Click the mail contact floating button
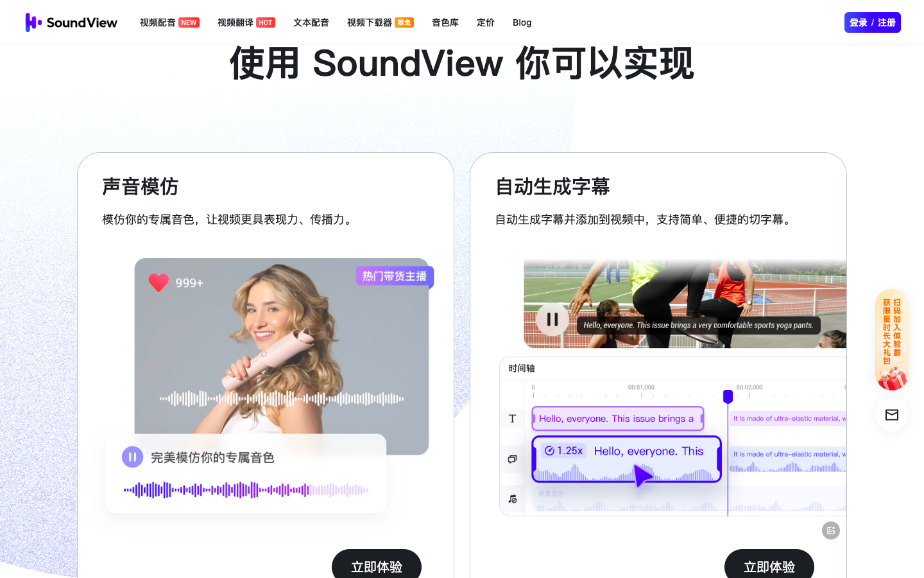924x578 pixels. (x=892, y=415)
